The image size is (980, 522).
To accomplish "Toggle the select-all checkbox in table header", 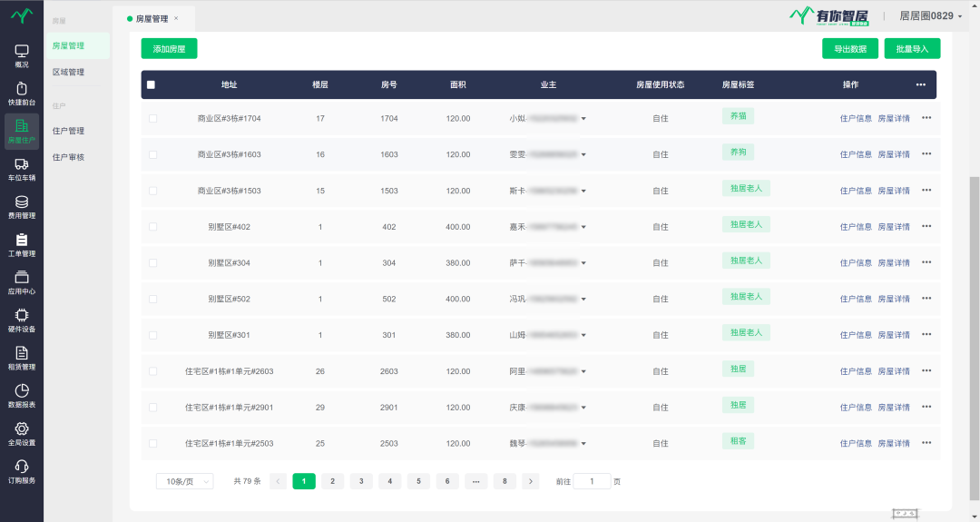I will (151, 84).
